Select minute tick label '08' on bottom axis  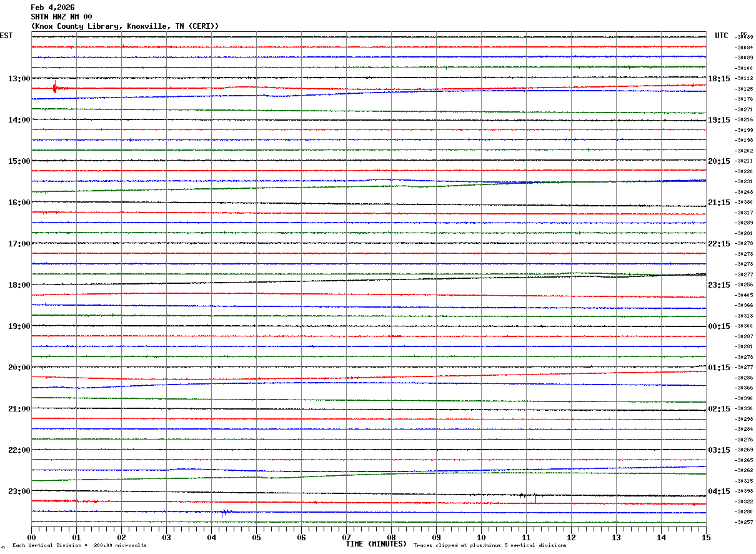pyautogui.click(x=391, y=537)
